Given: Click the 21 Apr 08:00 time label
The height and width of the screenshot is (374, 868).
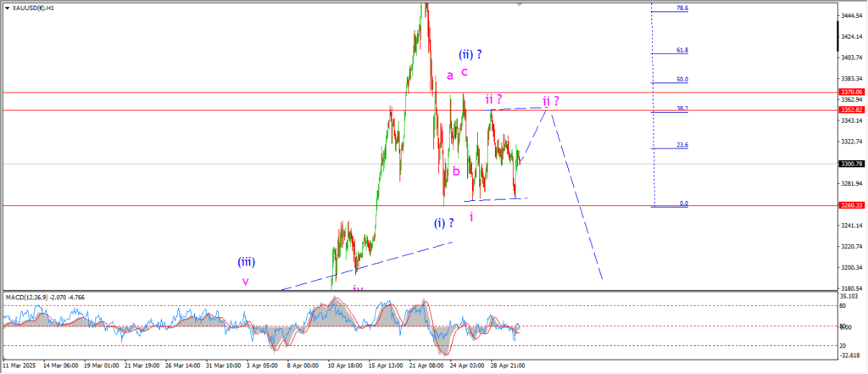Looking at the screenshot, I should tap(427, 366).
